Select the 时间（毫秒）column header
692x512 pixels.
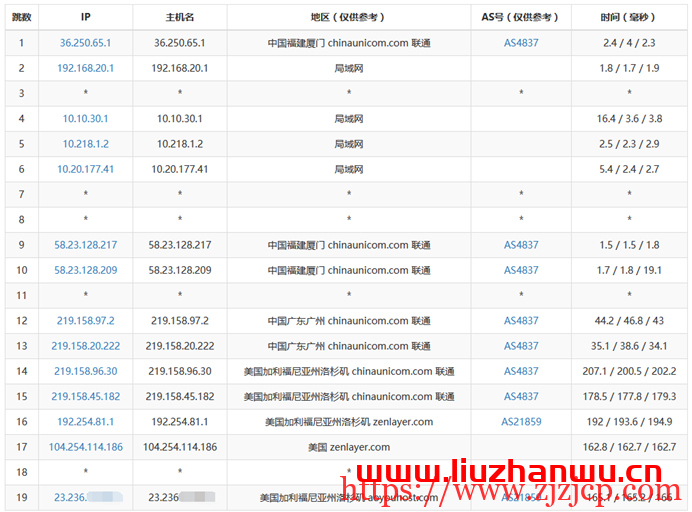pos(629,17)
